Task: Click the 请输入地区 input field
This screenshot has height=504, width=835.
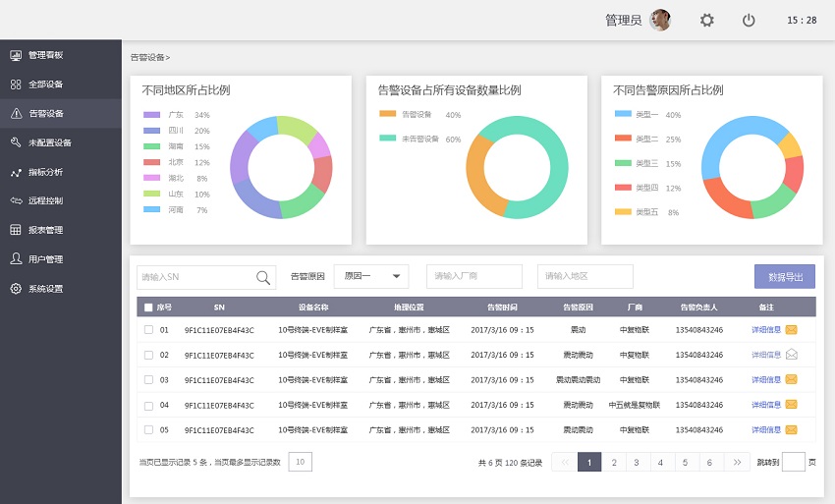Action: click(x=584, y=276)
